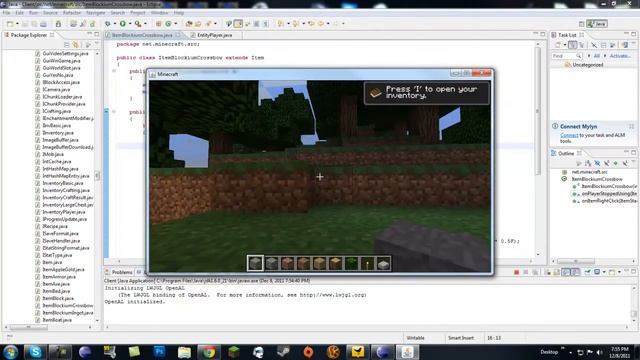Open Photoshop from the taskbar
Screen dimensions: 640x360
[159, 352]
